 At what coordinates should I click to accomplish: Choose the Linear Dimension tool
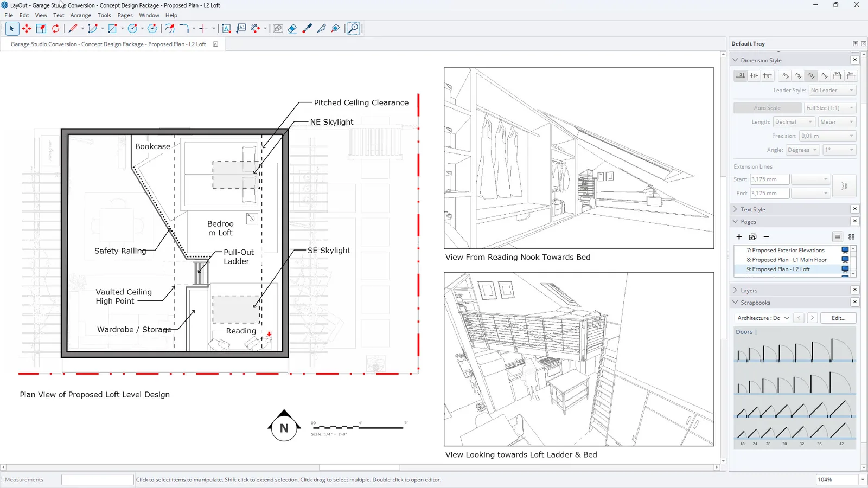(256, 29)
